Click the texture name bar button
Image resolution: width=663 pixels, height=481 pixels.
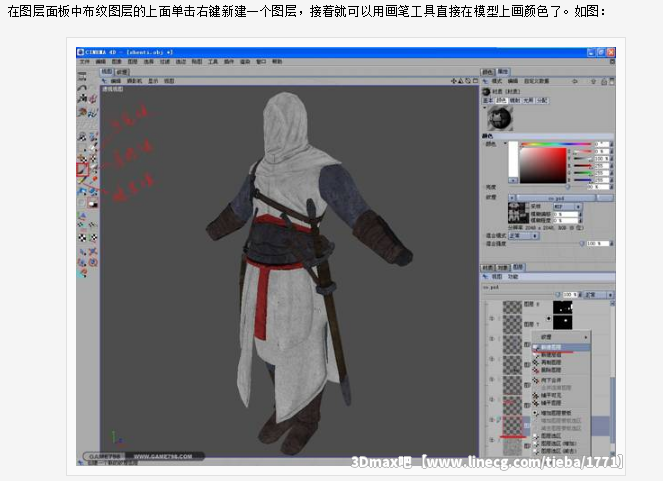(x=556, y=197)
